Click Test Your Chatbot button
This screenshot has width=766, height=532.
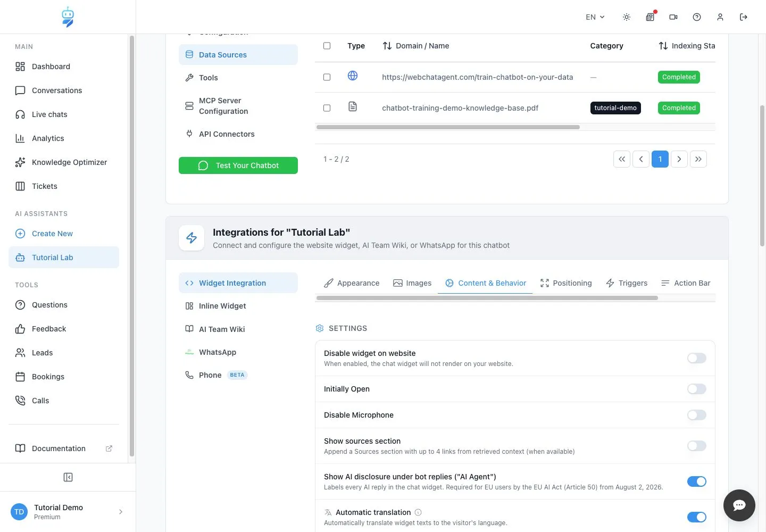coord(238,165)
